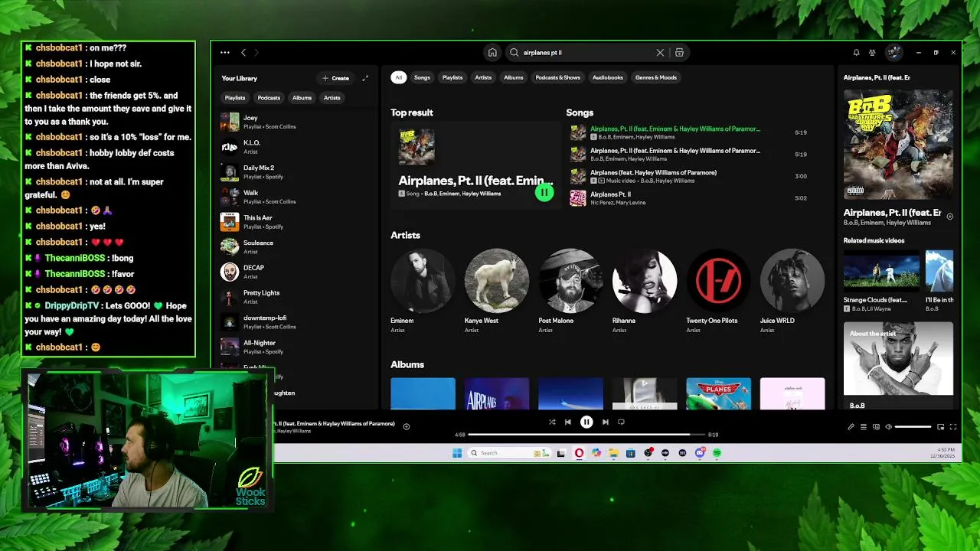Open the Juice WRLD artist card
Screen dimensions: 980x551
(792, 291)
